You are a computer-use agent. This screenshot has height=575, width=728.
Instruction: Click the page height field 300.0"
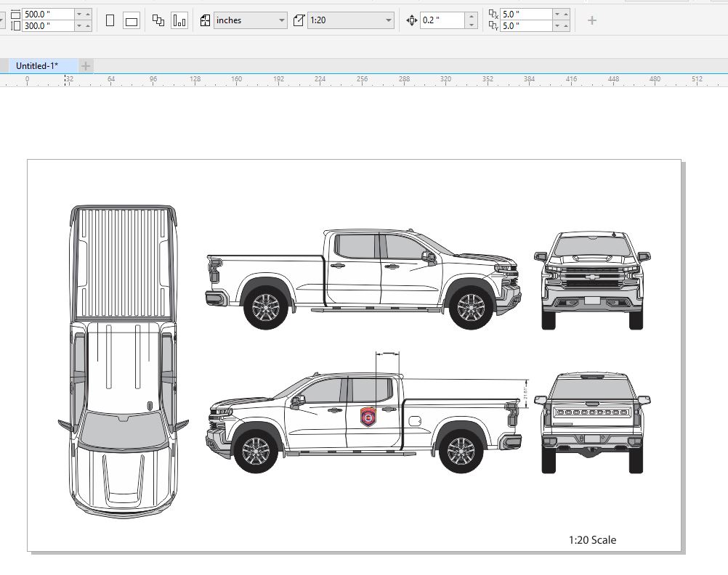point(48,26)
